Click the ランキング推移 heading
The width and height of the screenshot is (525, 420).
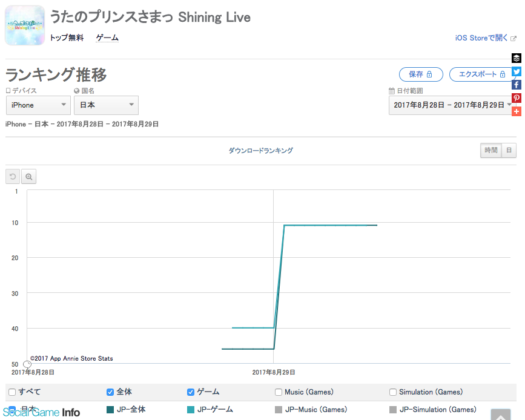pyautogui.click(x=56, y=74)
